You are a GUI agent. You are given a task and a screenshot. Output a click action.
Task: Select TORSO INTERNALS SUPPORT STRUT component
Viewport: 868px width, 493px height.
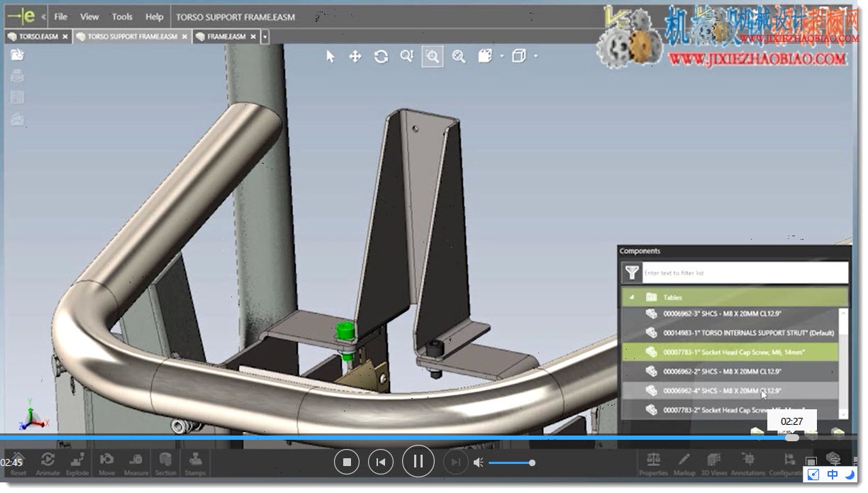[730, 333]
